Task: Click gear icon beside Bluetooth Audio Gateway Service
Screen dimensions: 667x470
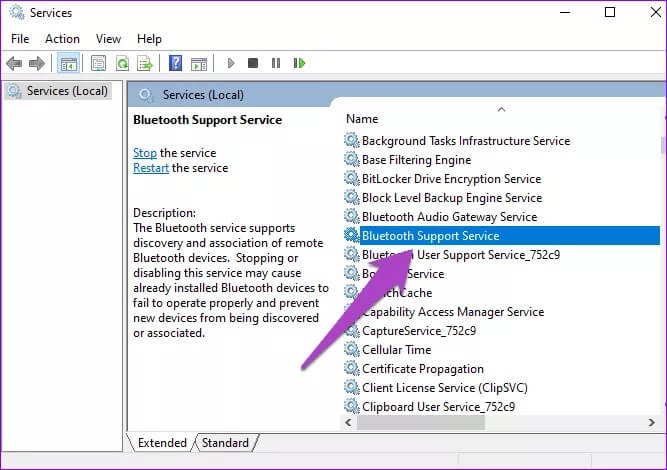Action: 352,216
